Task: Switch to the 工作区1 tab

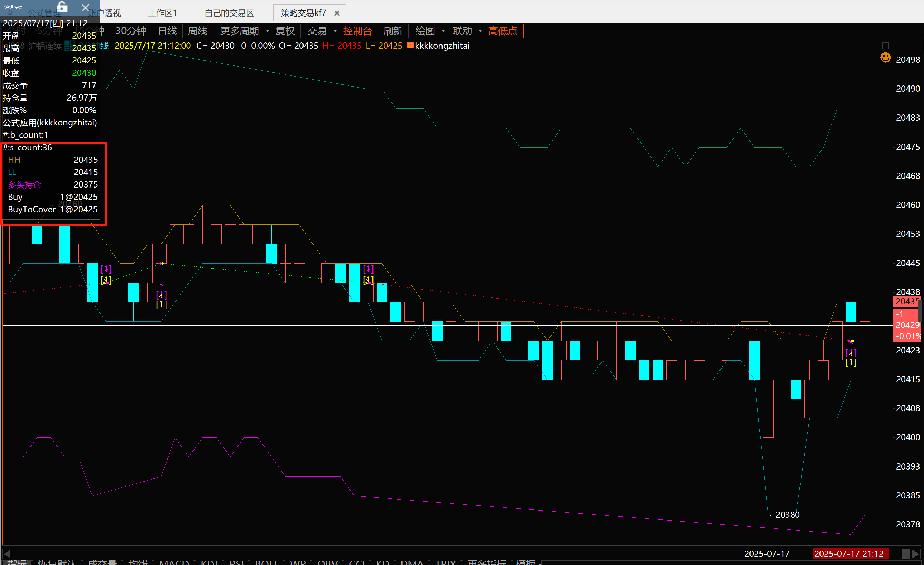Action: 162,13
